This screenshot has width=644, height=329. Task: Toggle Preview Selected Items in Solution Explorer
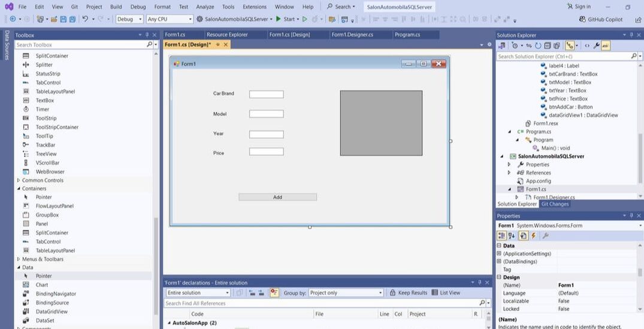tap(606, 46)
